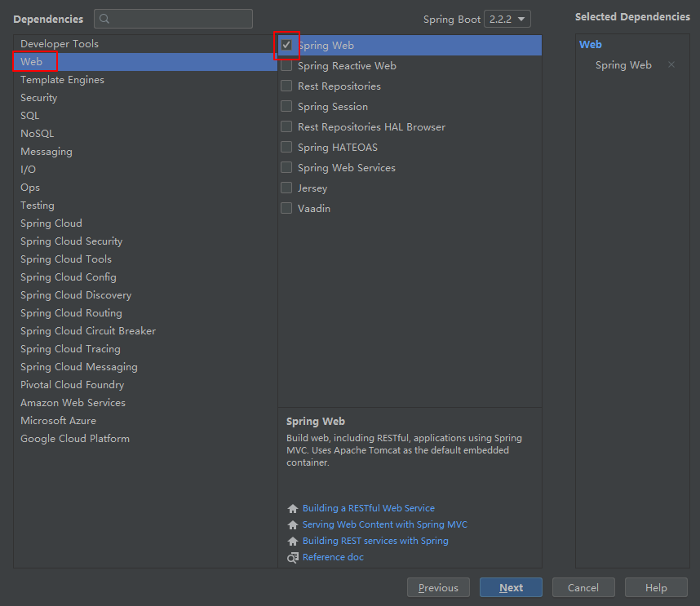This screenshot has height=606, width=700.
Task: Click the Next button
Action: 511,588
